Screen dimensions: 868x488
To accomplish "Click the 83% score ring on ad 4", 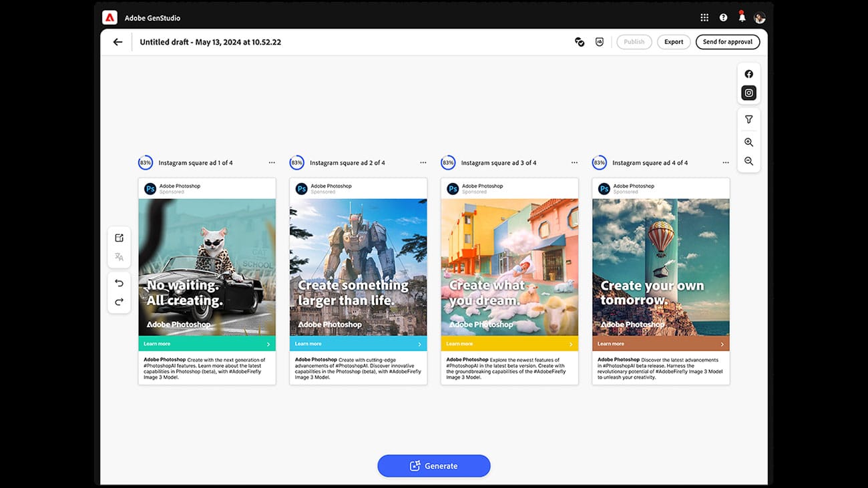I will [x=600, y=163].
